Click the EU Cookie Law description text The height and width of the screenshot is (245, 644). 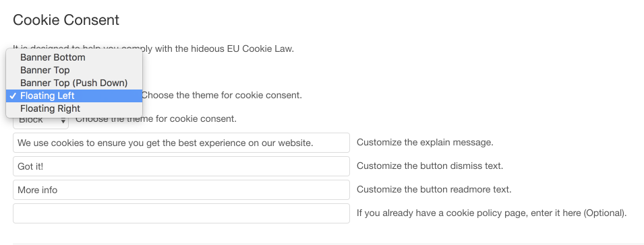pos(154,49)
